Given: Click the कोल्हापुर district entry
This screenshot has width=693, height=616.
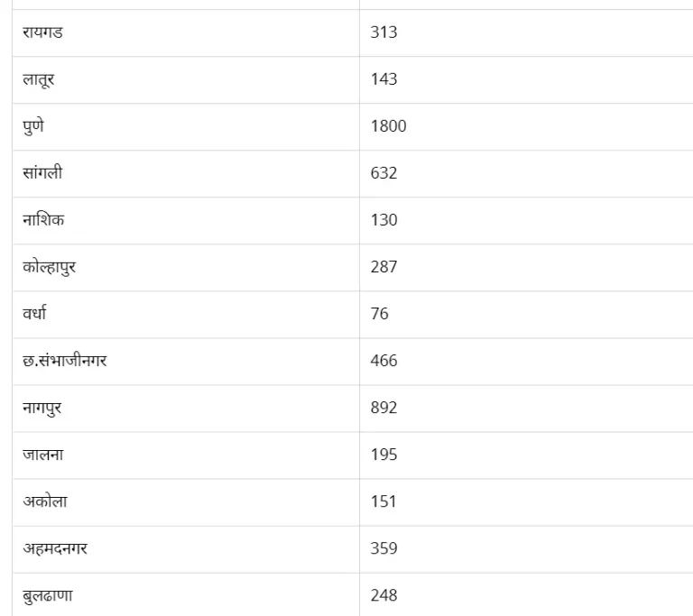Looking at the screenshot, I should [x=49, y=267].
